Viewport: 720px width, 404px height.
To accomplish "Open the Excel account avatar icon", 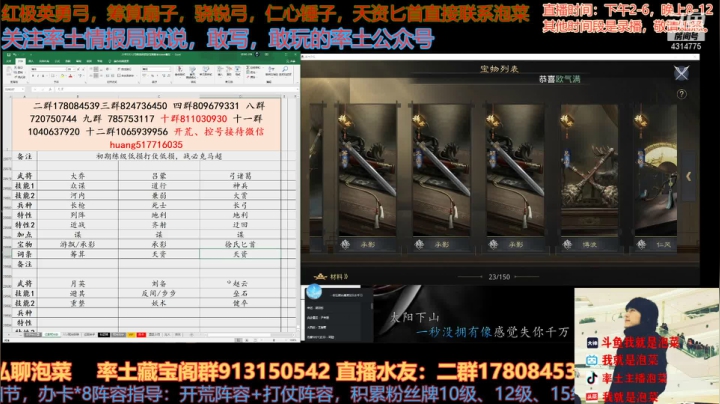I will (257, 54).
